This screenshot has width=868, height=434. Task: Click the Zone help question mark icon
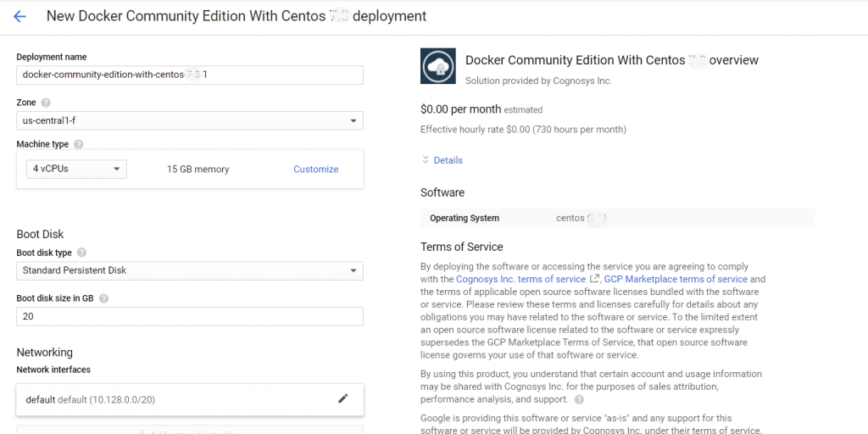coord(46,103)
